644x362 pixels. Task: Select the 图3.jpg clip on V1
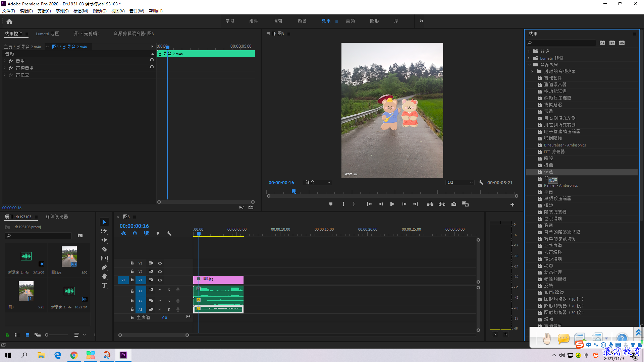tap(218, 280)
